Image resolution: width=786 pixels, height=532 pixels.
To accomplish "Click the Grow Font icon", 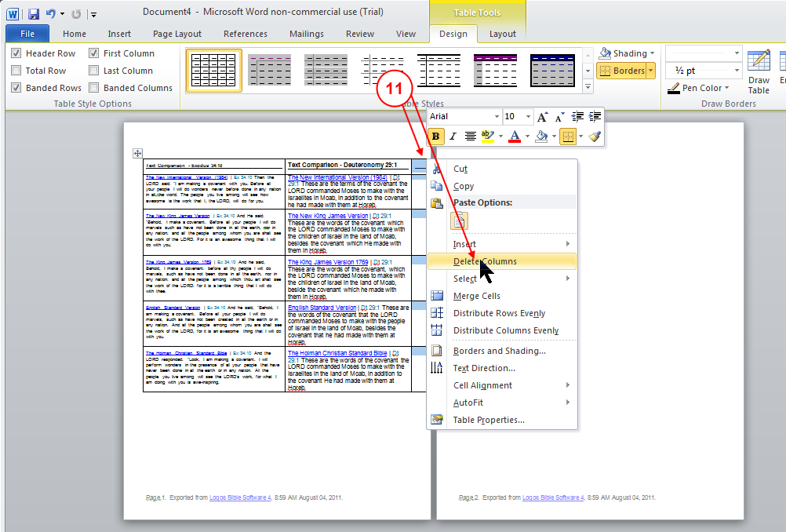I will point(542,117).
